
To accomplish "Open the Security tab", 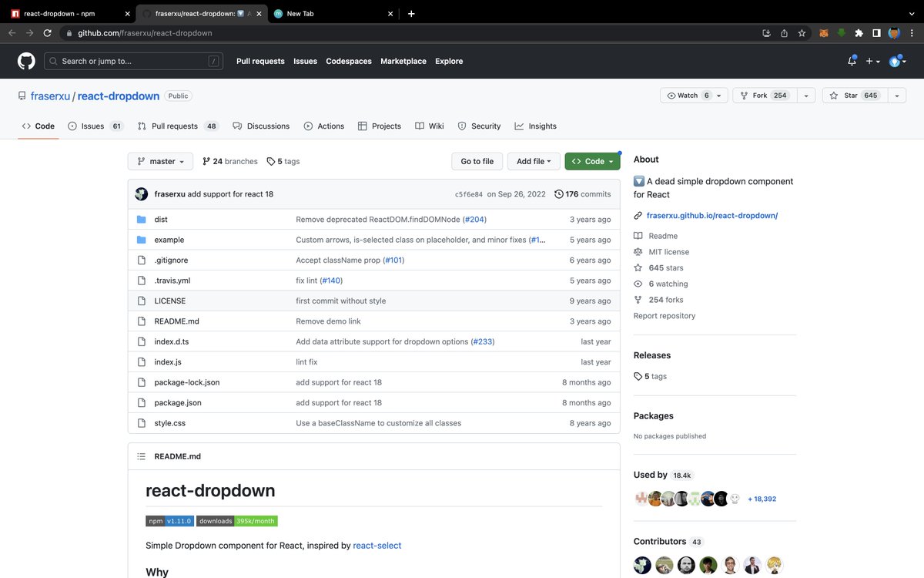I will (479, 126).
